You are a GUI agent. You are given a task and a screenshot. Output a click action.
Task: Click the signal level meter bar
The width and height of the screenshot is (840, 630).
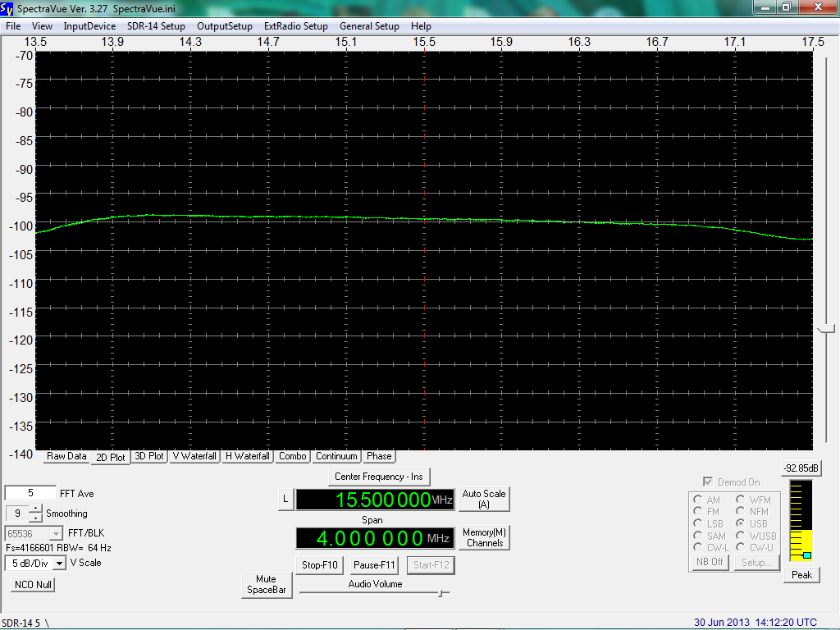[x=800, y=521]
